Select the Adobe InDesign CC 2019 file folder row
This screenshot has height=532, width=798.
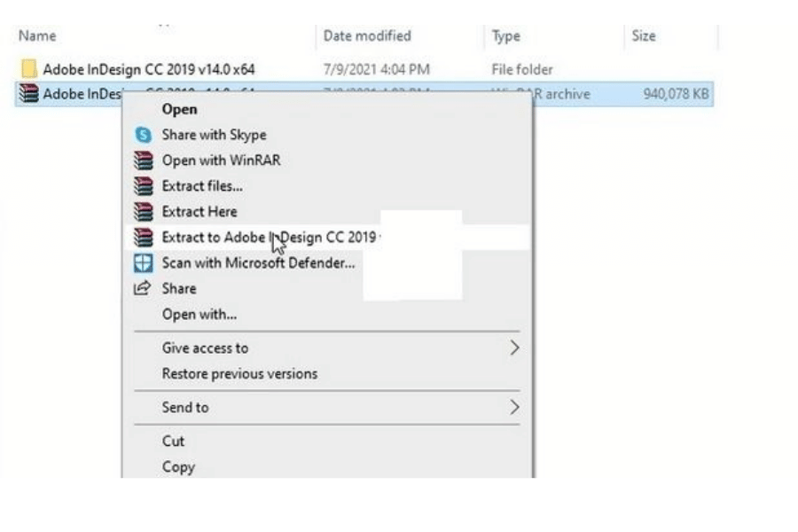pos(149,69)
